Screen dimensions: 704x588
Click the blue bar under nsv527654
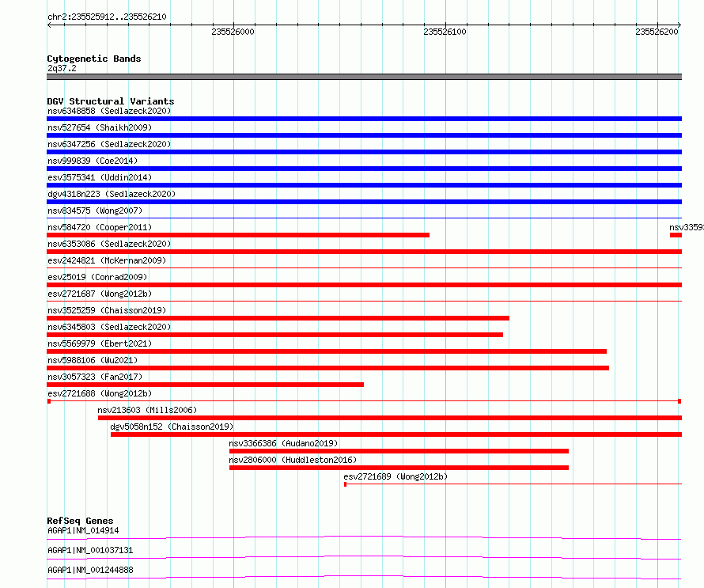(364, 135)
